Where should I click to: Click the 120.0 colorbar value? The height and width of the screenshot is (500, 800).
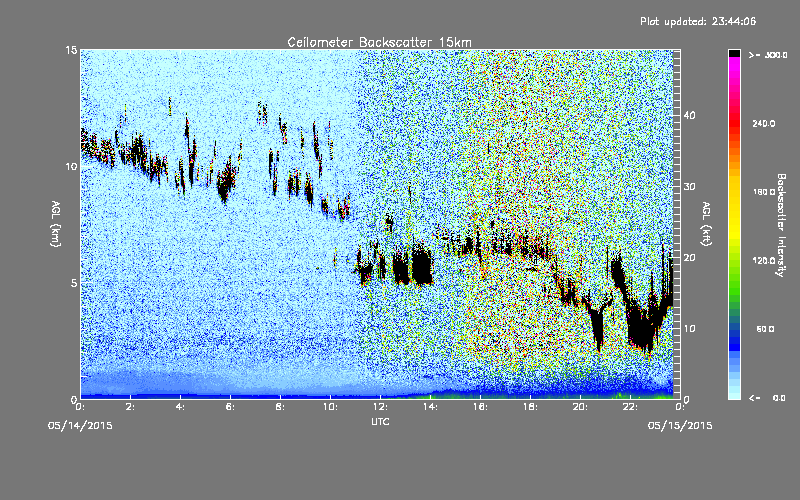tap(764, 261)
